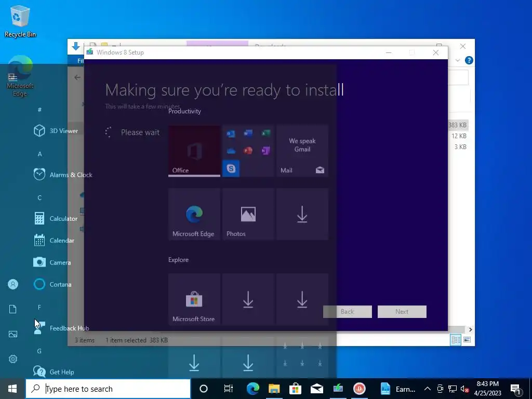This screenshot has height=399, width=532.
Task: Expand the Start menu hamburger icon
Action: point(13,77)
